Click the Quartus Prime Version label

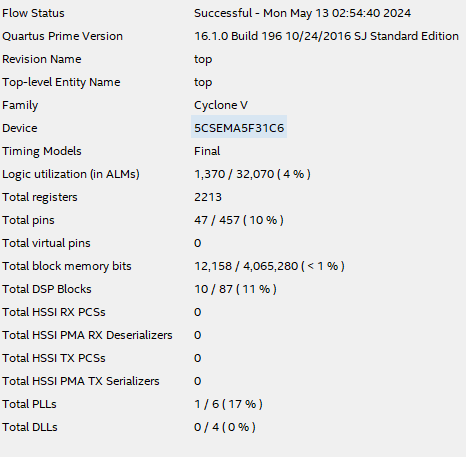point(62,36)
